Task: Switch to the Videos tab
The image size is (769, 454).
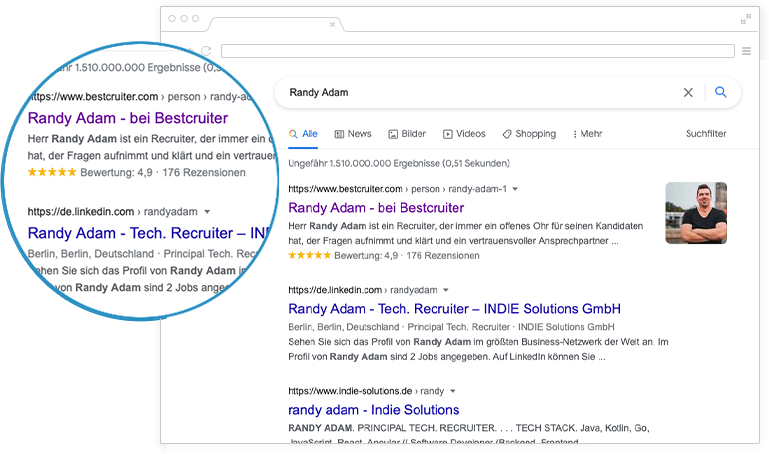Action: click(x=464, y=134)
